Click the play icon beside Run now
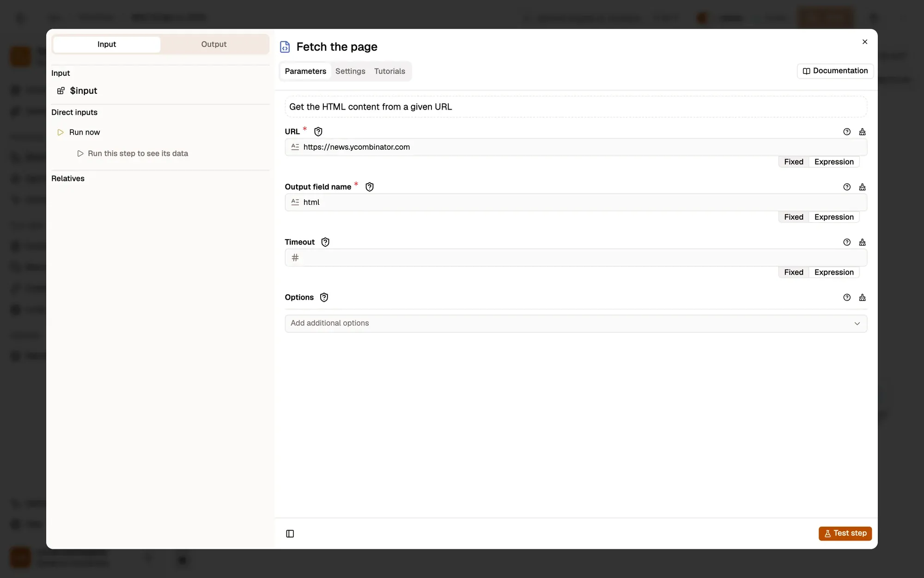 [61, 132]
